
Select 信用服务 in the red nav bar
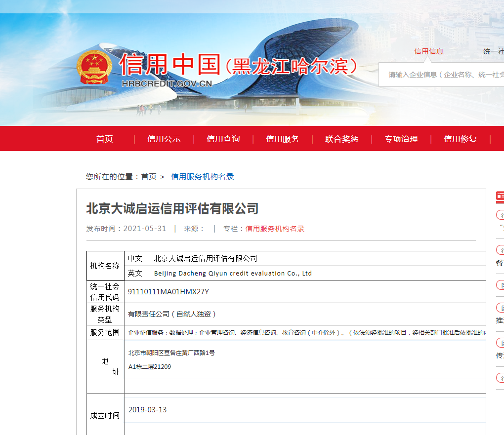coord(282,139)
